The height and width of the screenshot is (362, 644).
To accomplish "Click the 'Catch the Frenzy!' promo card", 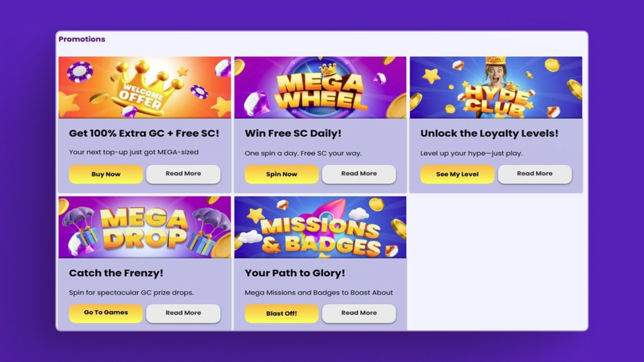I will point(116,273).
